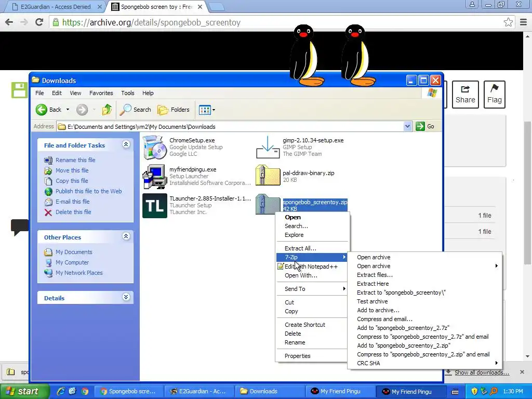The height and width of the screenshot is (399, 532).
Task: Click the green Back arrow icon
Action: tap(42, 110)
